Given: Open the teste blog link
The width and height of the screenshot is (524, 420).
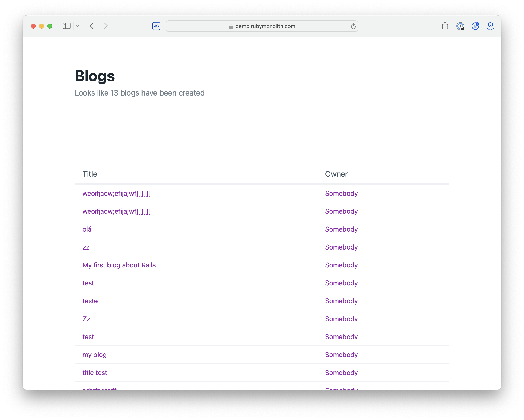Looking at the screenshot, I should point(90,301).
